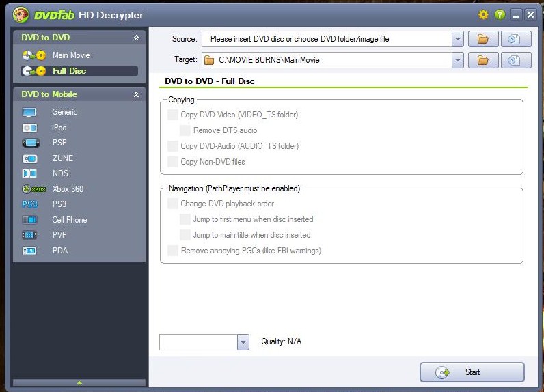Click the Full Disc copy icon

(x=34, y=71)
